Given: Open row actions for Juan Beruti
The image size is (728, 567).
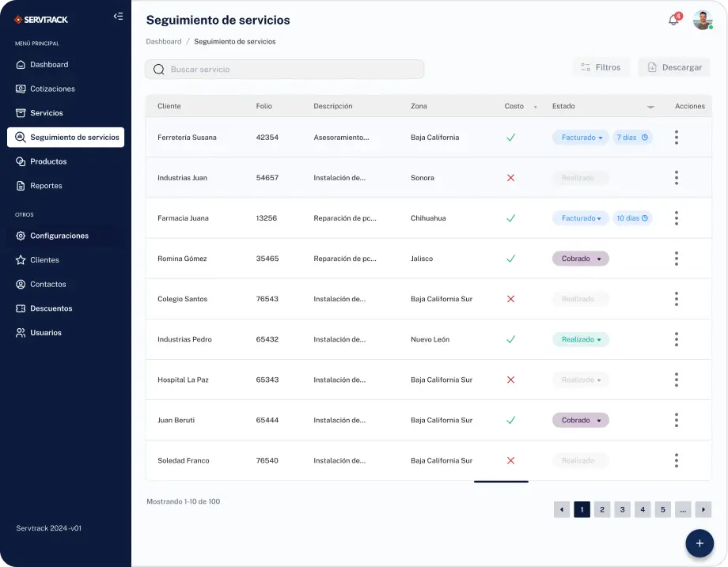Looking at the screenshot, I should (x=676, y=420).
